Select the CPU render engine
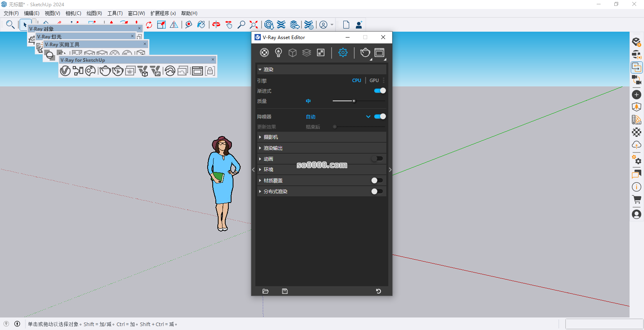Screen dimensions: 644x330 tap(357, 81)
